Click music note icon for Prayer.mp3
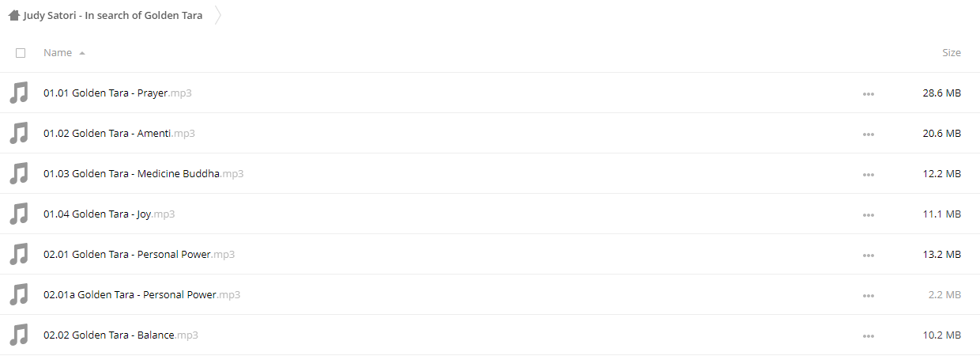Screen dimensions: 980x356 (19, 93)
